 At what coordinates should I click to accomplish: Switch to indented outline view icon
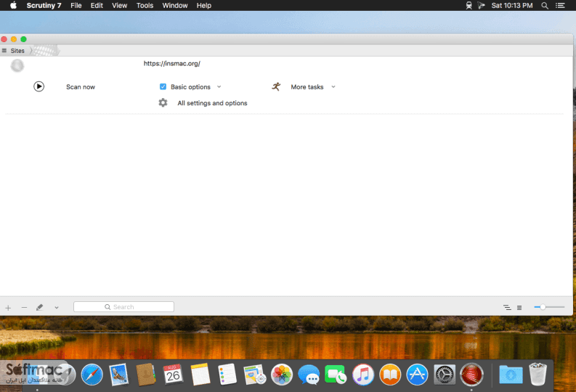[x=507, y=308]
